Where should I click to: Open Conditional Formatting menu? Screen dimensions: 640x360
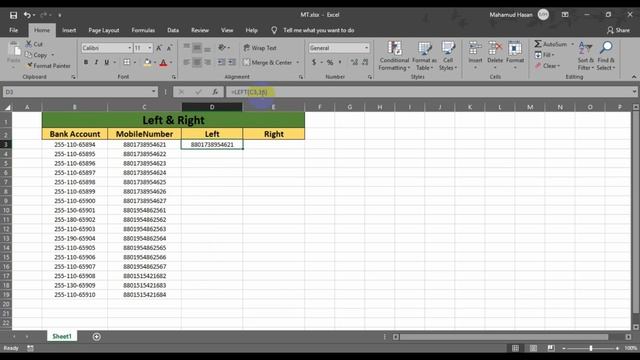(x=394, y=56)
